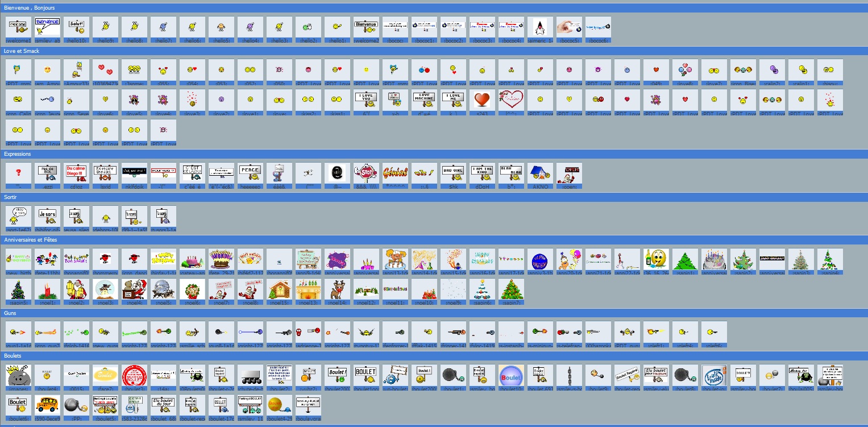This screenshot has height=427, width=868.
Task: Choose the large glossy red heart
Action: (x=483, y=100)
